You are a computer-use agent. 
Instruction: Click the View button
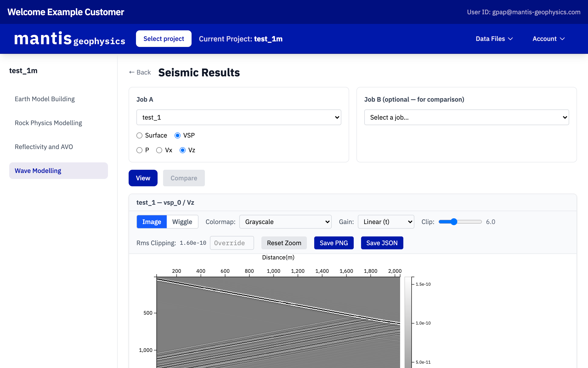pos(143,178)
